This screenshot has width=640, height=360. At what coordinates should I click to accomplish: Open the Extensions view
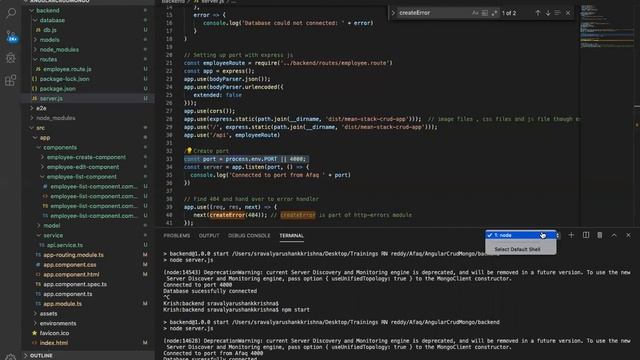click(11, 80)
